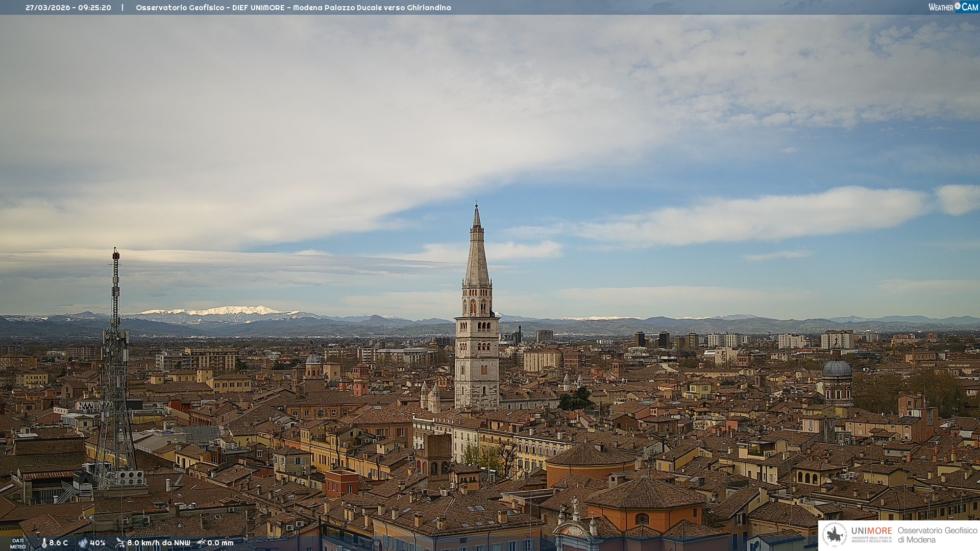
Task: Click the 8.6 C temperature reading
Action: (58, 543)
